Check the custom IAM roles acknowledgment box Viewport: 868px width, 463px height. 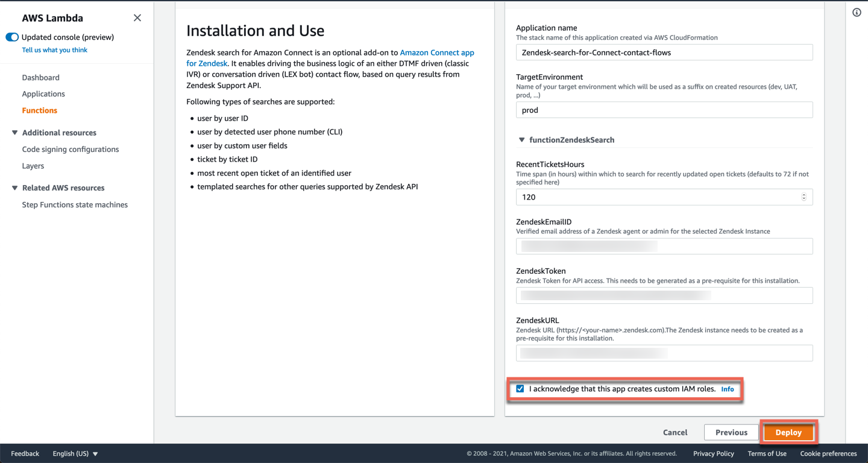point(520,389)
